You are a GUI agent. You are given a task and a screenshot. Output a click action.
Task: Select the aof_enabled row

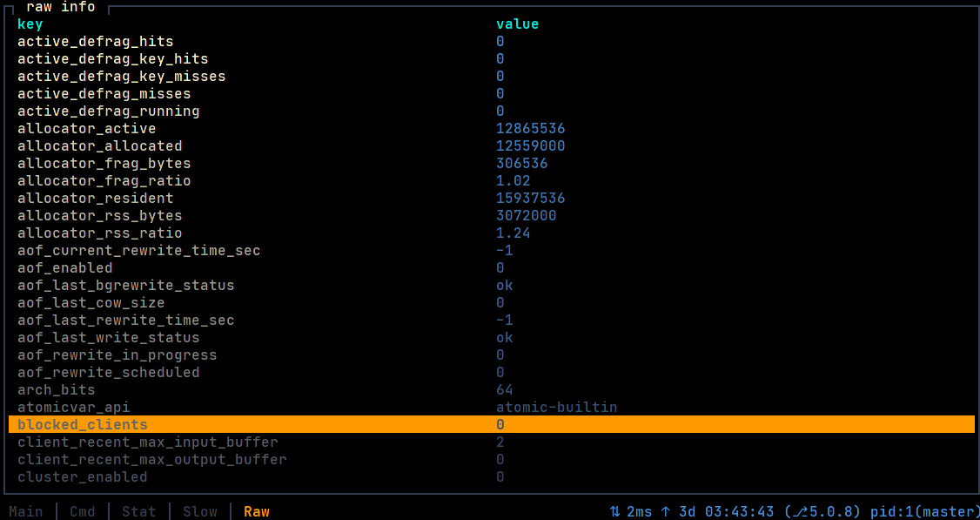point(492,268)
